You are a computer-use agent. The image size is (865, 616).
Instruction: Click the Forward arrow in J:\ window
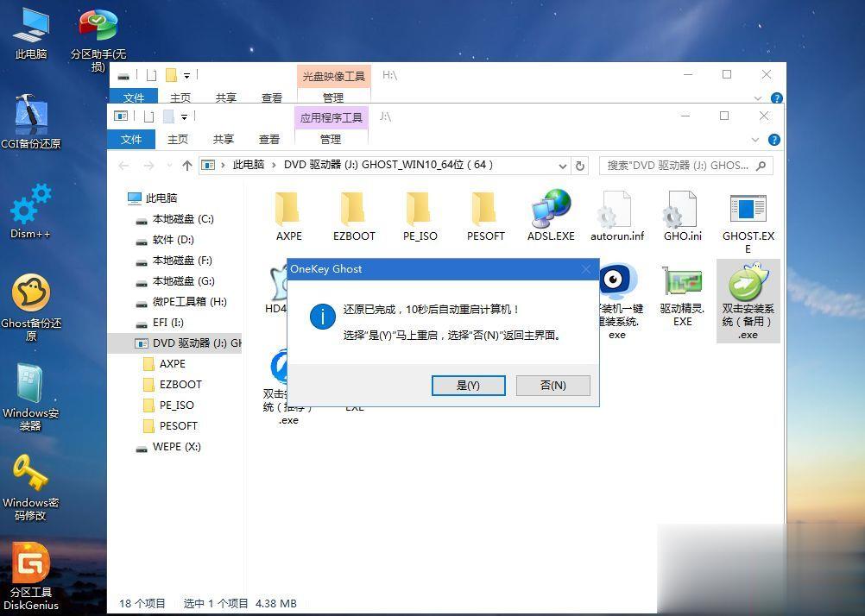pos(148,166)
